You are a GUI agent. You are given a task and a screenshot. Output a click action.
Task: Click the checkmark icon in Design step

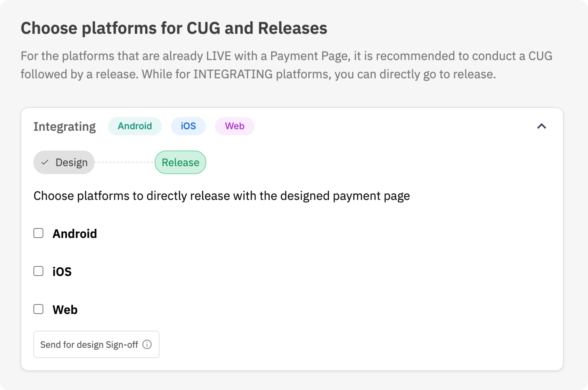click(45, 162)
